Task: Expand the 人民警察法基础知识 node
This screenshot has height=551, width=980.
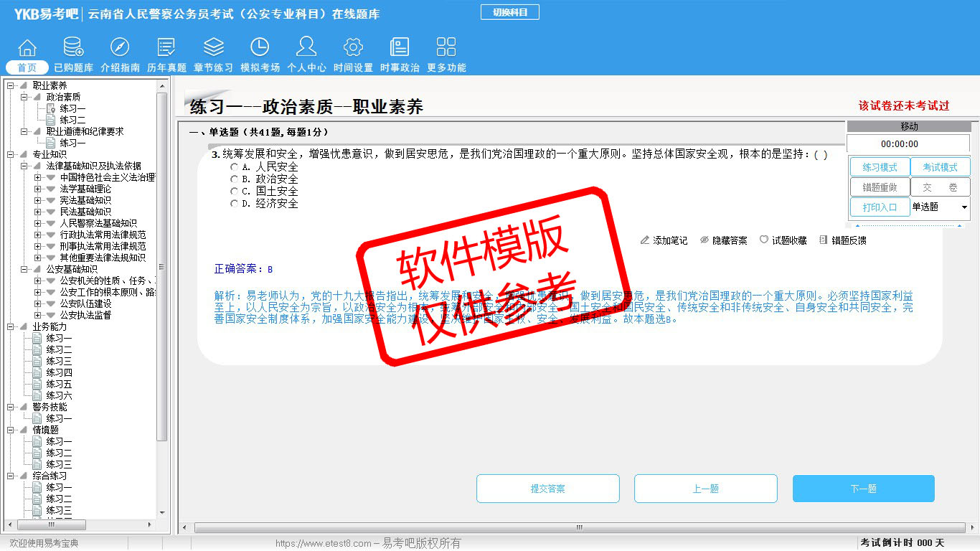Action: coord(37,223)
